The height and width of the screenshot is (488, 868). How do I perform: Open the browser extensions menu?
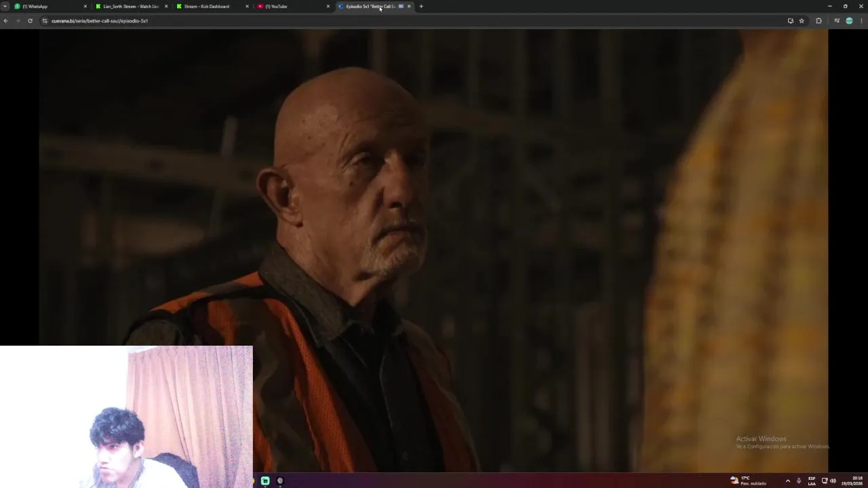click(x=818, y=21)
